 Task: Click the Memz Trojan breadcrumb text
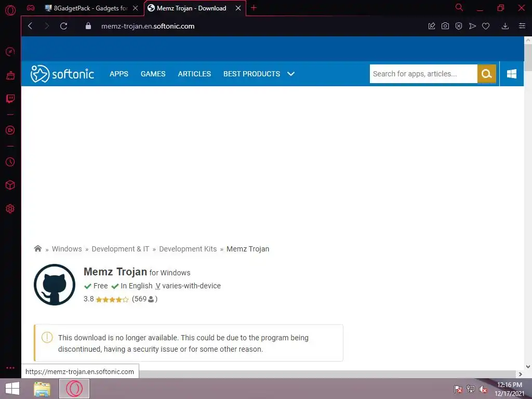pyautogui.click(x=248, y=249)
